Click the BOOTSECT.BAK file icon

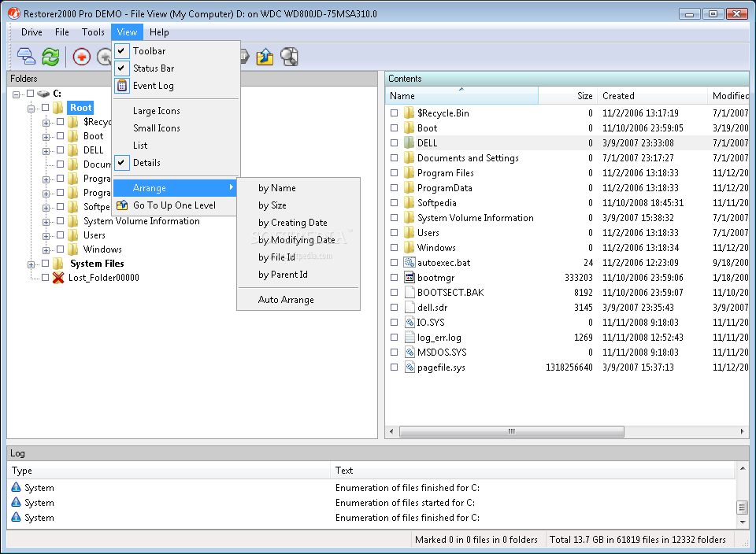[x=409, y=293]
